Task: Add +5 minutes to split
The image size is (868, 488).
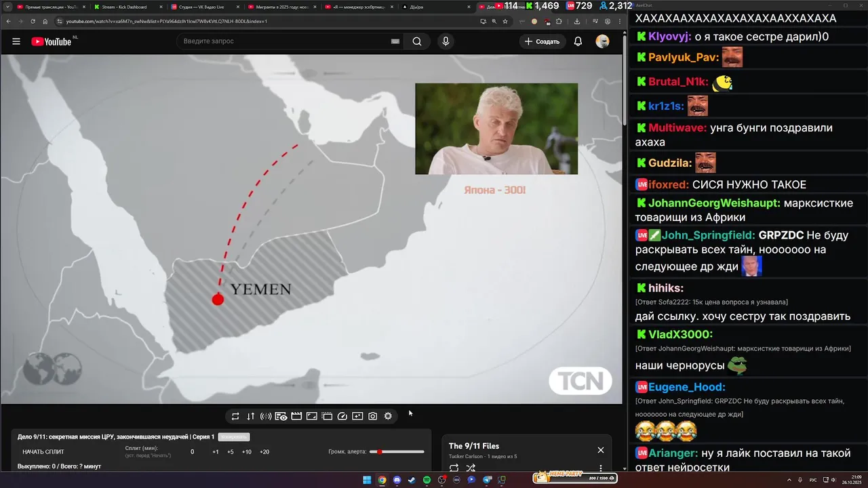Action: point(231,452)
